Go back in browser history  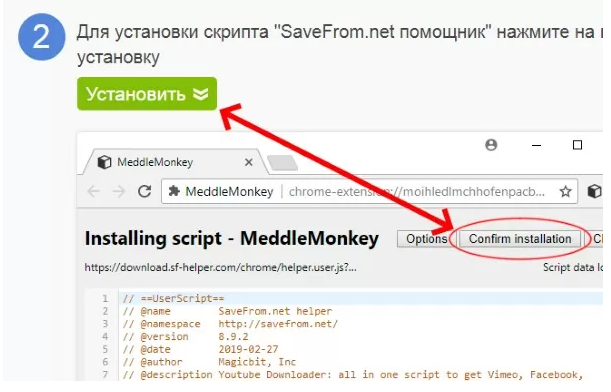coord(94,191)
